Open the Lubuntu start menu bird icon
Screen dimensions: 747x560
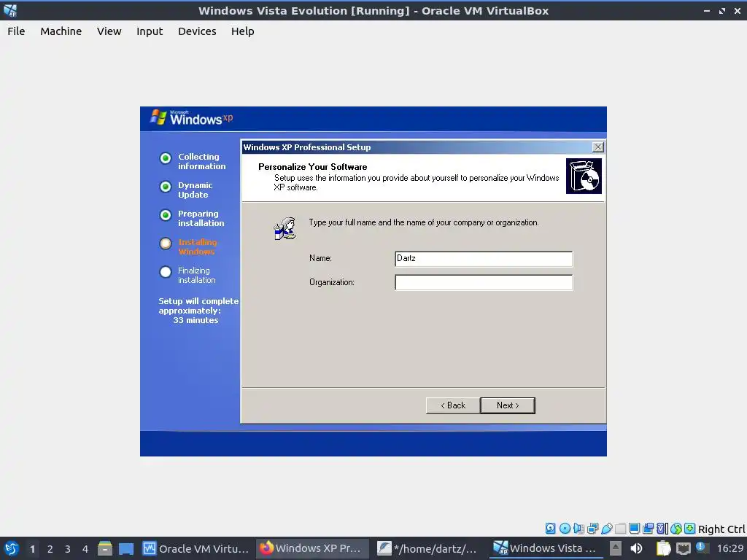(x=11, y=548)
